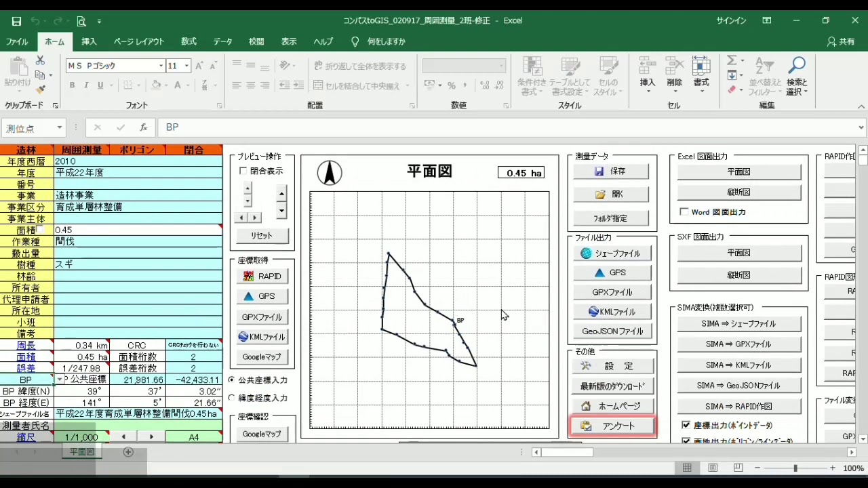Click the リセット button
868x488 pixels.
[x=262, y=236]
